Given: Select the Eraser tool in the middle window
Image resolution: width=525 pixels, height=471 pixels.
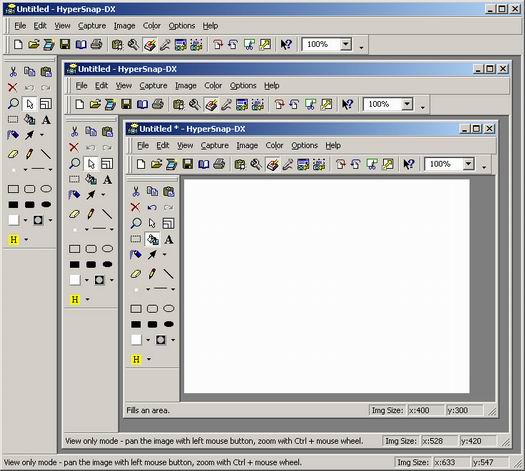Looking at the screenshot, I should [x=74, y=214].
